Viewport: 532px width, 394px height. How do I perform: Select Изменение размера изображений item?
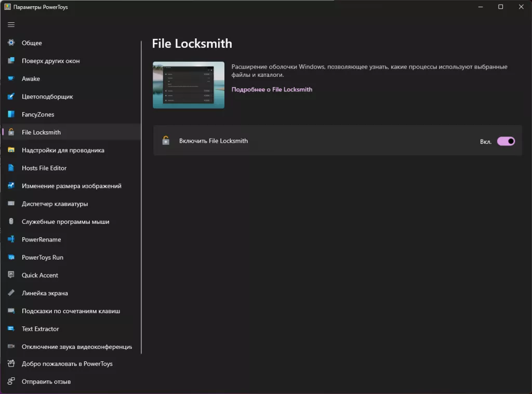click(71, 186)
